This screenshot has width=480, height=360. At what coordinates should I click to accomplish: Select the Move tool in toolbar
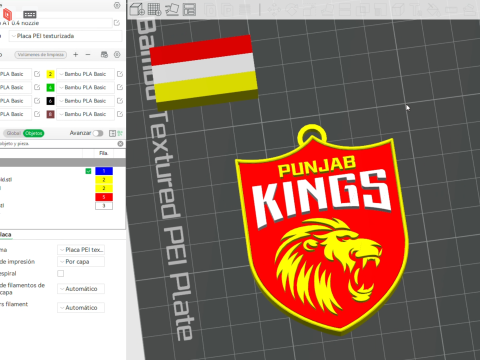(x=274, y=10)
